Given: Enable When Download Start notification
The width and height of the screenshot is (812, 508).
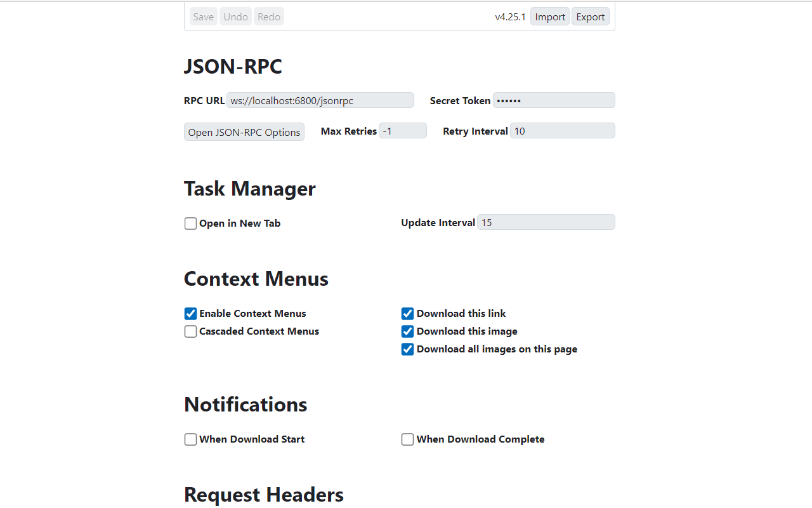Looking at the screenshot, I should tap(190, 439).
